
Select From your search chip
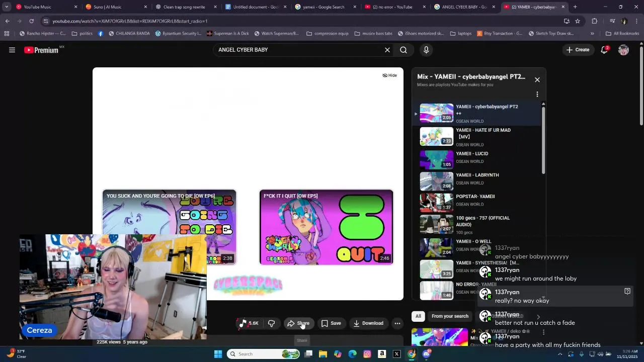(450, 316)
